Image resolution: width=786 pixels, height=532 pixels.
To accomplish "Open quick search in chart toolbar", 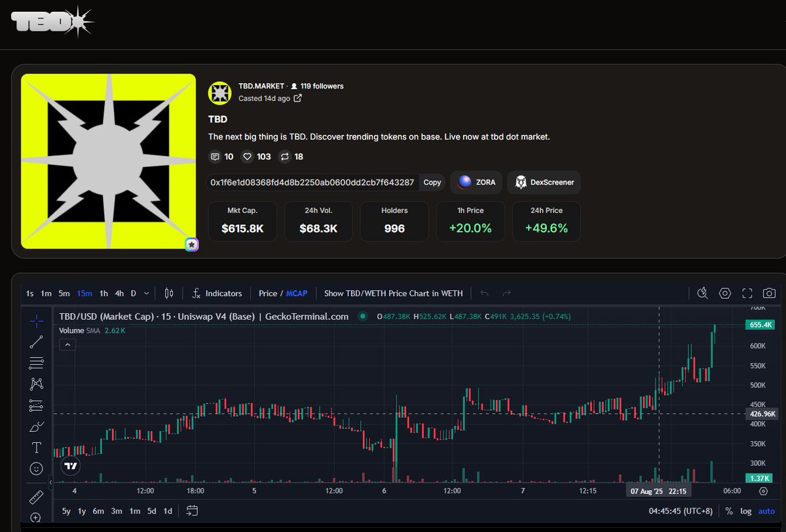I will tap(703, 293).
